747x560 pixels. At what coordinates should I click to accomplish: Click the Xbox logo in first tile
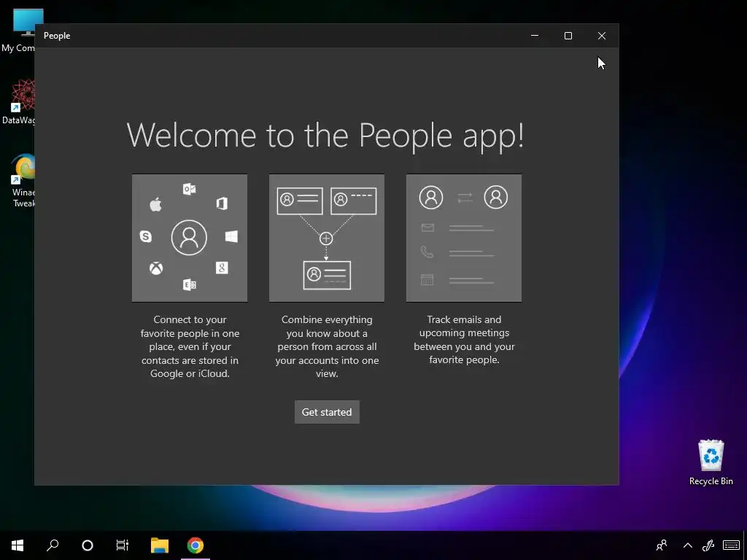pyautogui.click(x=156, y=268)
